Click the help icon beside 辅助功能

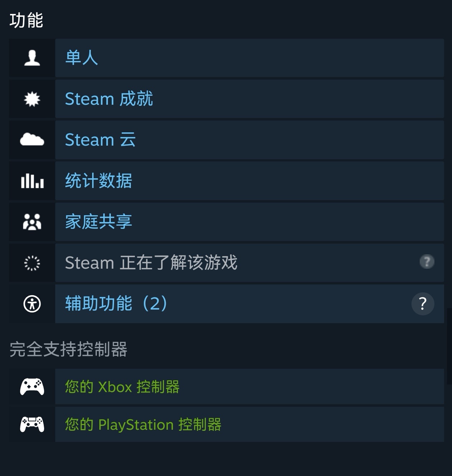(x=423, y=304)
